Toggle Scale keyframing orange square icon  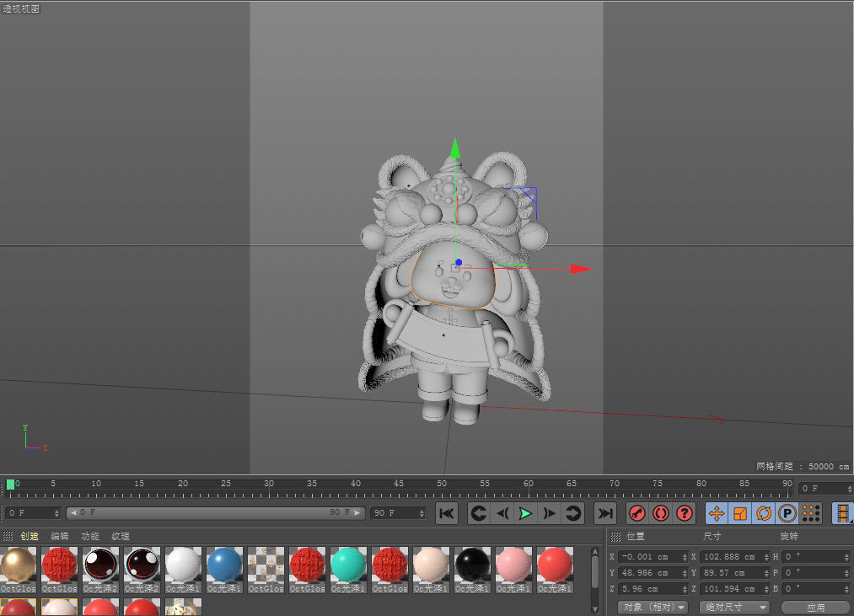[x=740, y=513]
